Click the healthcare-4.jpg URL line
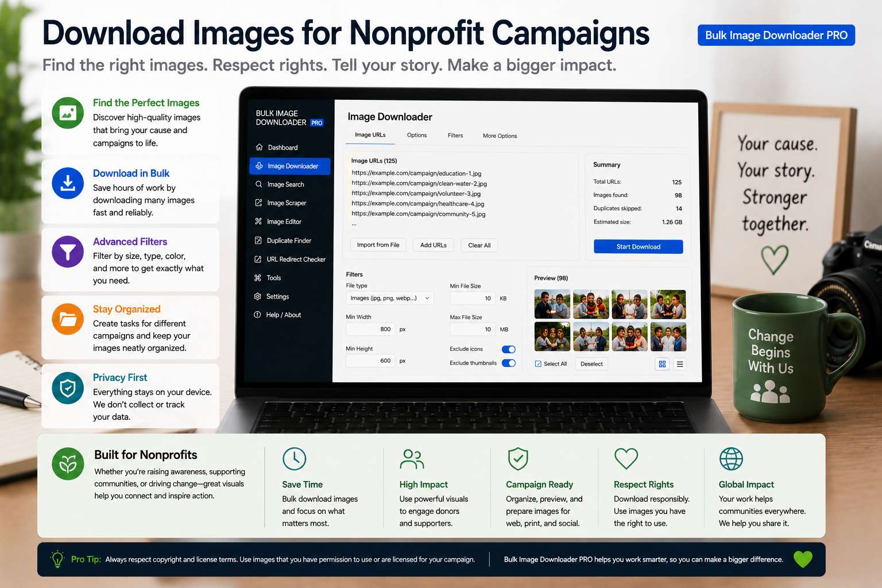882x588 pixels. coord(418,204)
